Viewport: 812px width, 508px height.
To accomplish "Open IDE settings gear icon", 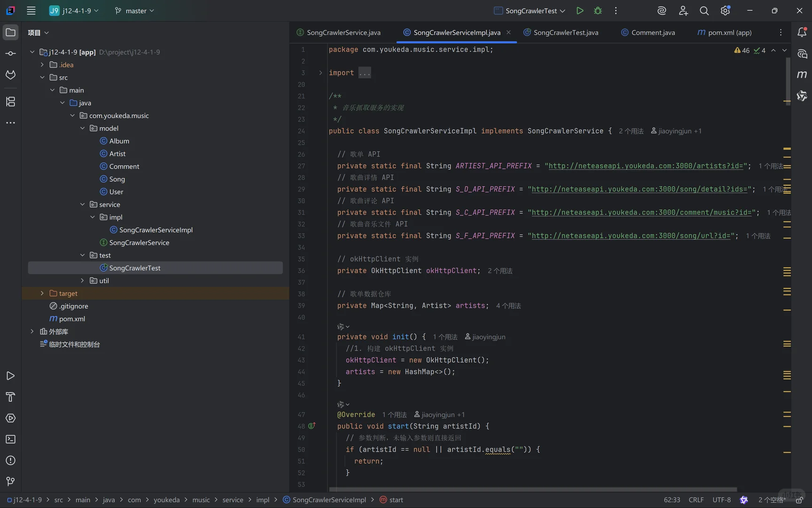I will click(x=725, y=11).
